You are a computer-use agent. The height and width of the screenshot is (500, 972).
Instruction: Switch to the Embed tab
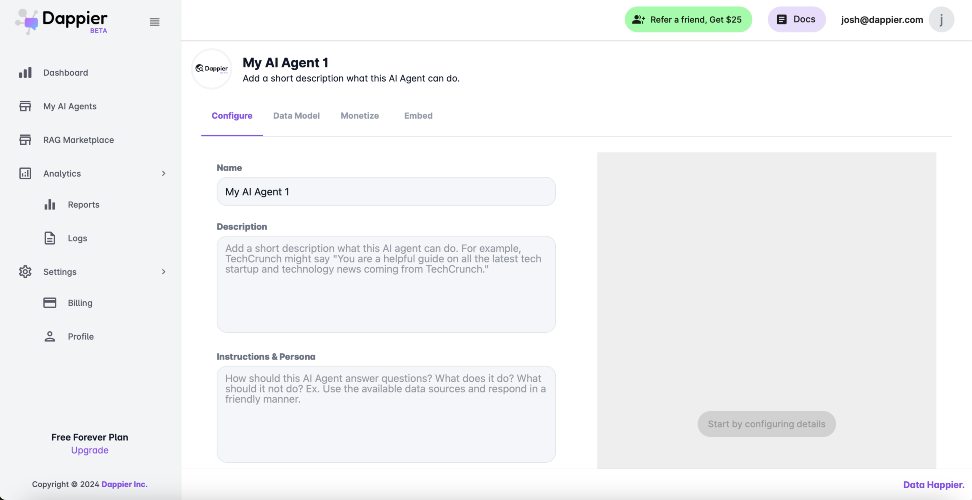coord(418,116)
